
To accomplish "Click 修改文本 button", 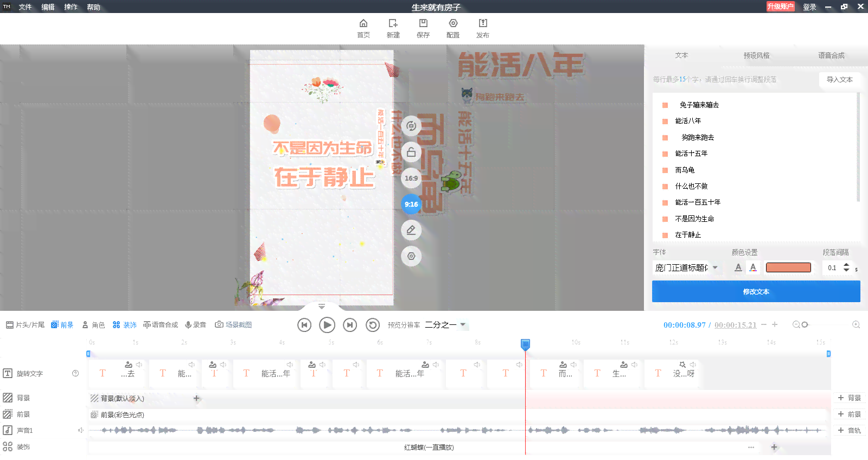I will 756,291.
